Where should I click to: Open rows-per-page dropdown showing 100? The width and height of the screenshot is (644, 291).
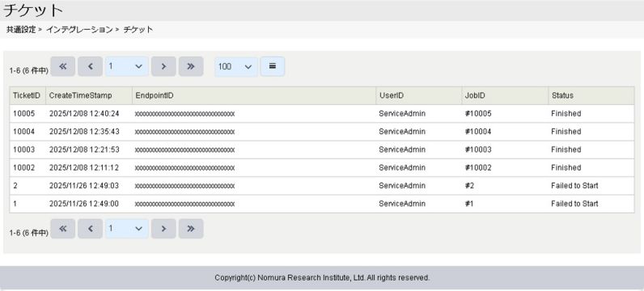pyautogui.click(x=235, y=66)
